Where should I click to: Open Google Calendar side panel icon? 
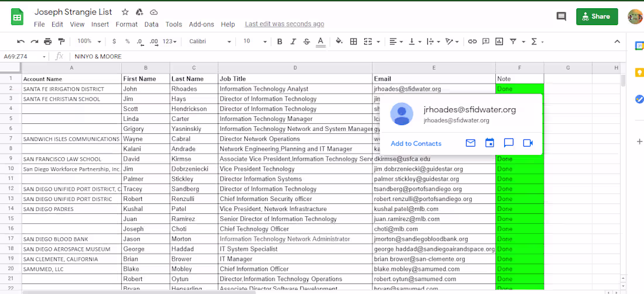click(639, 46)
